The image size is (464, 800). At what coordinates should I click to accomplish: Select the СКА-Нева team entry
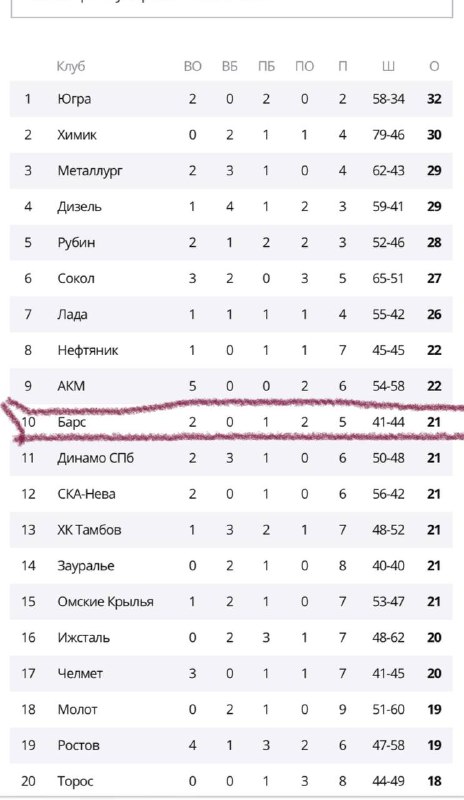[x=231, y=494]
